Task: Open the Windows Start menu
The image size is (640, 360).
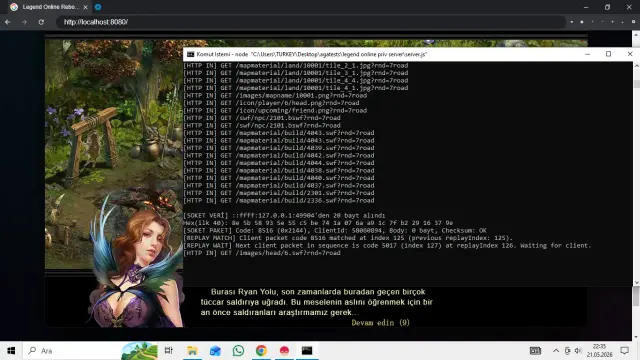Action: (11, 351)
